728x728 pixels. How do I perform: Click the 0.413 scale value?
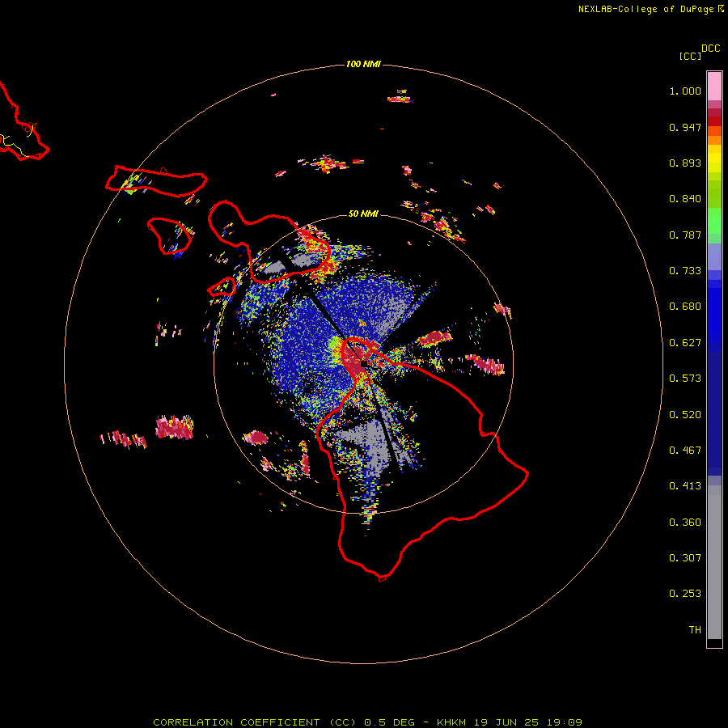[685, 486]
